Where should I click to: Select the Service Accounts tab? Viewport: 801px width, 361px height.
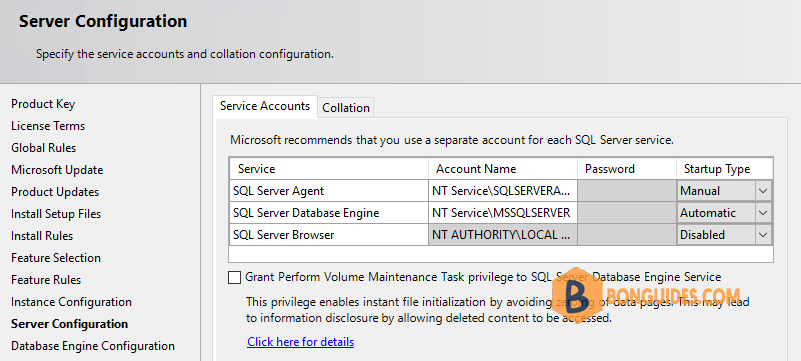pos(265,106)
